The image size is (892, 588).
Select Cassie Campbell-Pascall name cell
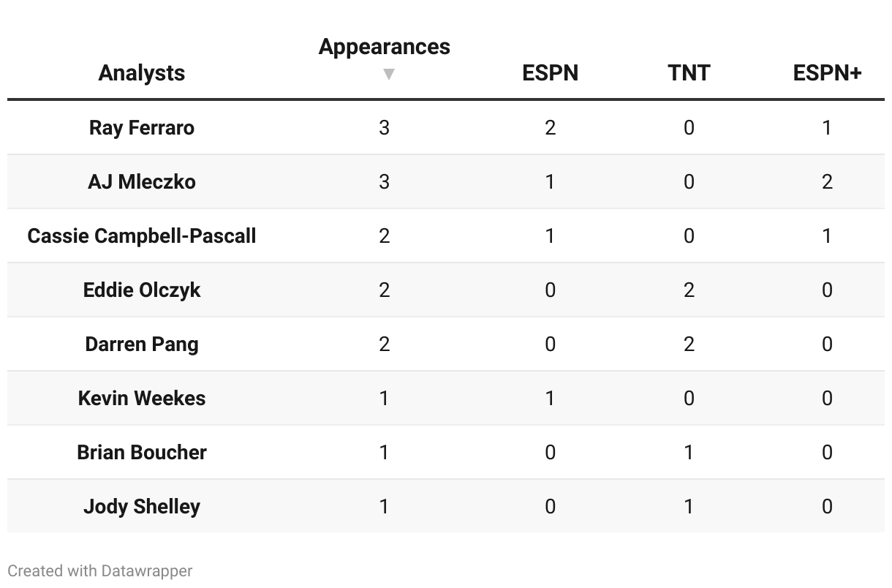(x=142, y=236)
